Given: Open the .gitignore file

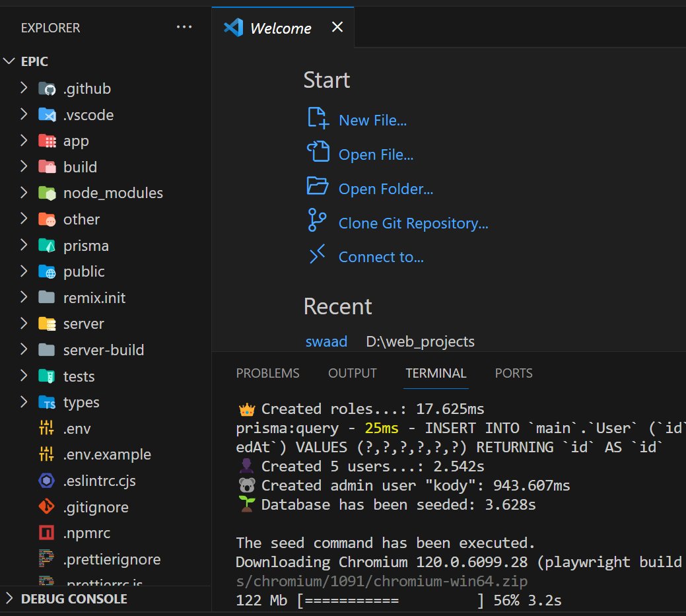Looking at the screenshot, I should [x=96, y=508].
